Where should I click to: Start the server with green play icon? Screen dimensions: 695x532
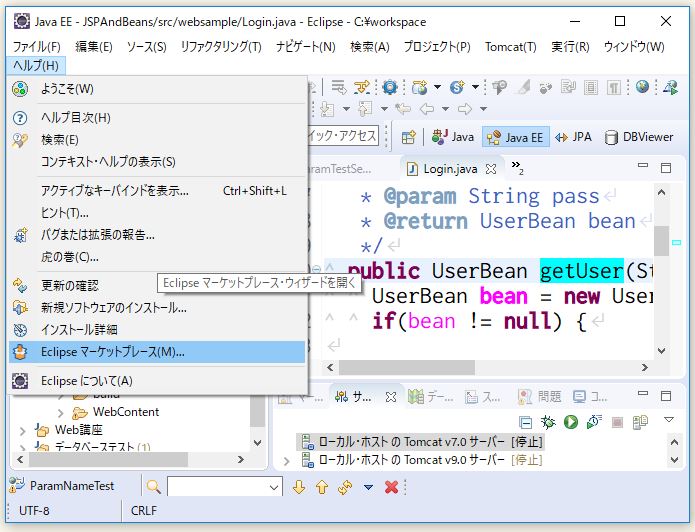(x=571, y=422)
